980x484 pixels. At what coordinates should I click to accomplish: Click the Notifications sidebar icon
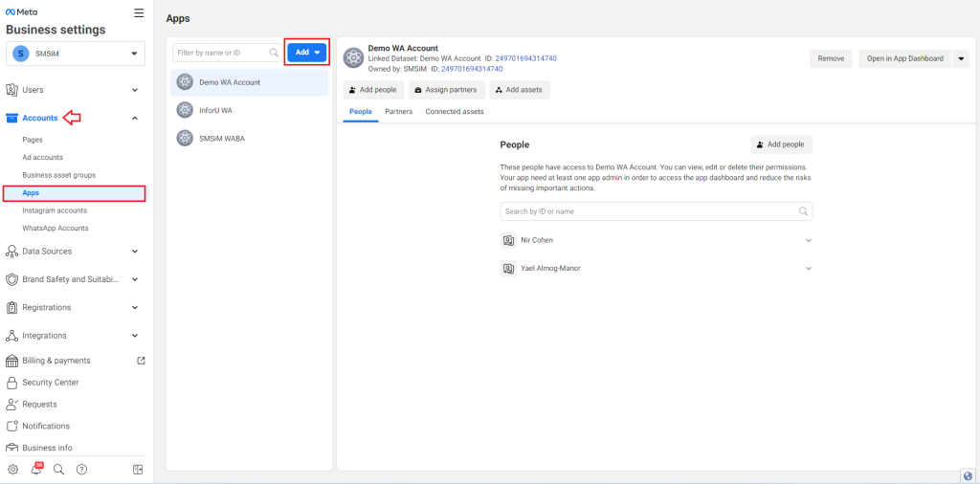[11, 426]
